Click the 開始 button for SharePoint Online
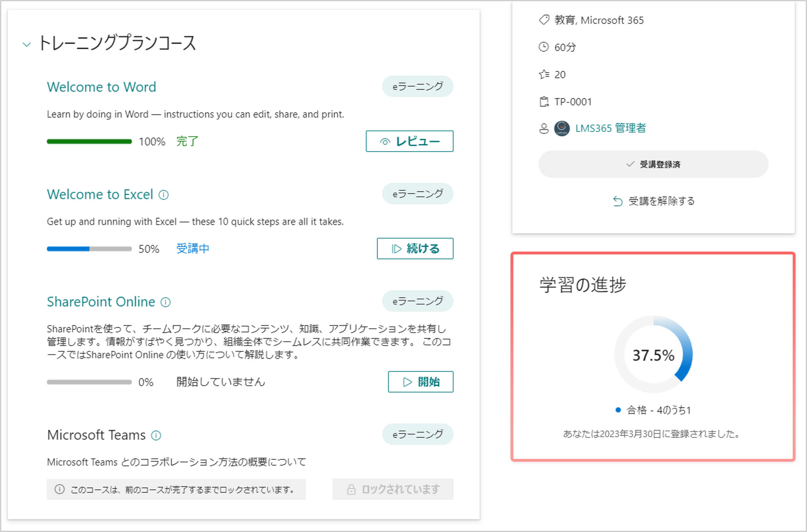Screen dimensions: 807x532 coord(421,382)
